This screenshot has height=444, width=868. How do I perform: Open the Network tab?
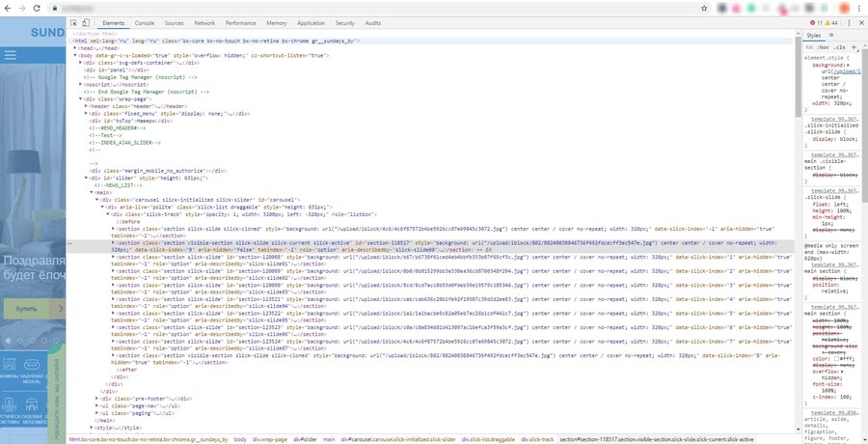[204, 23]
